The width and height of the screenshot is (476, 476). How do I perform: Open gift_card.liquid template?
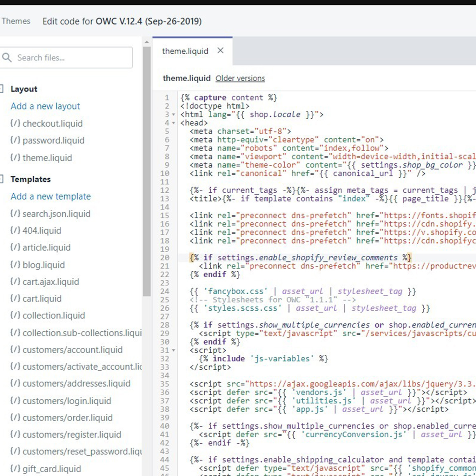(52, 469)
